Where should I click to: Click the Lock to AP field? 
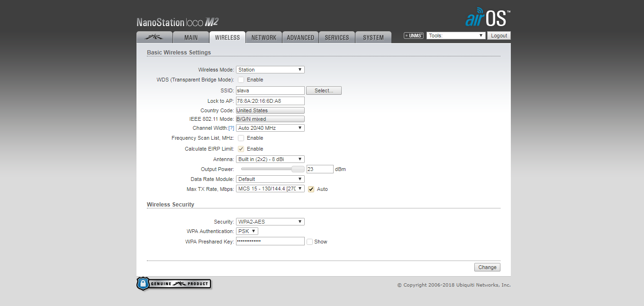click(x=270, y=101)
